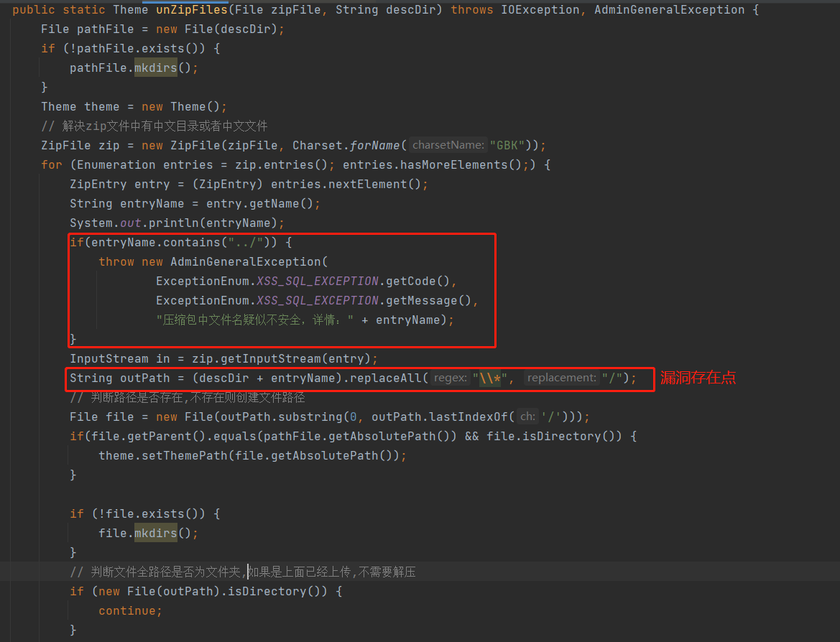The width and height of the screenshot is (840, 642).
Task: Select AdminGeneralException in the method signature
Action: (x=669, y=9)
